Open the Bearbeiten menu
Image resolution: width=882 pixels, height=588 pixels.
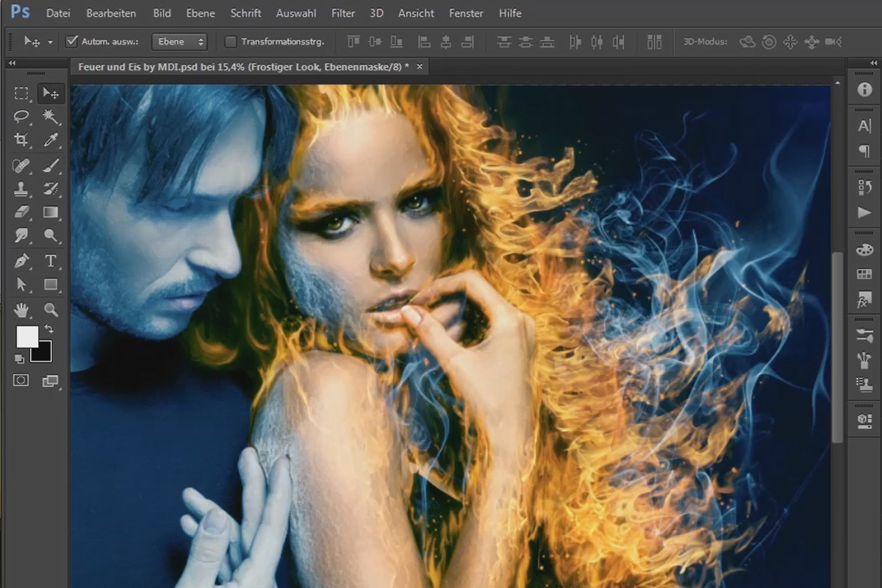click(x=112, y=13)
